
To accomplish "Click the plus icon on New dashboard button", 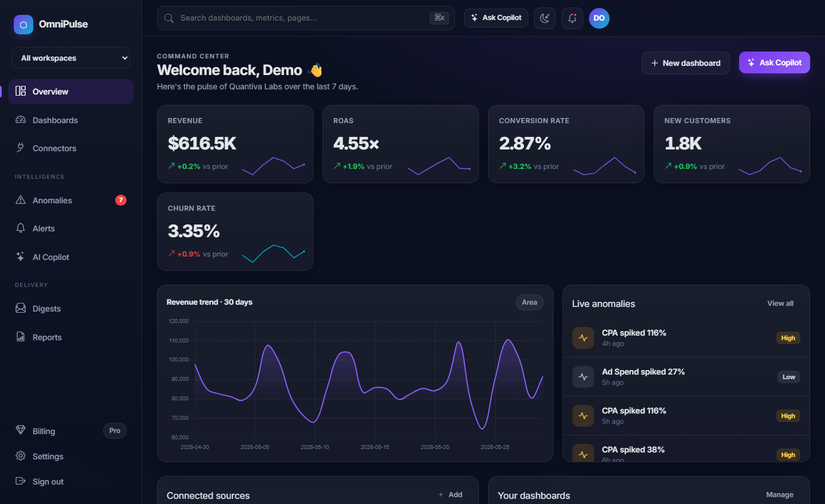I will tap(654, 63).
